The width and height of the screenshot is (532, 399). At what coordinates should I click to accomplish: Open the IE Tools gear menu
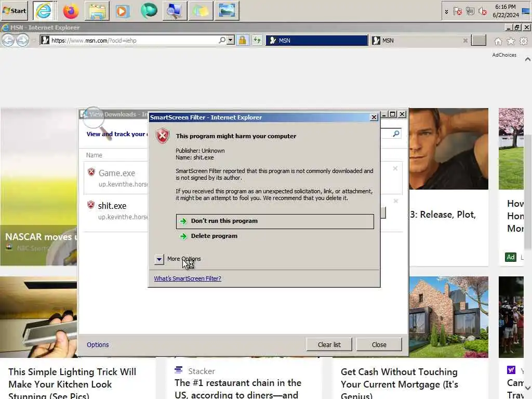tap(524, 41)
